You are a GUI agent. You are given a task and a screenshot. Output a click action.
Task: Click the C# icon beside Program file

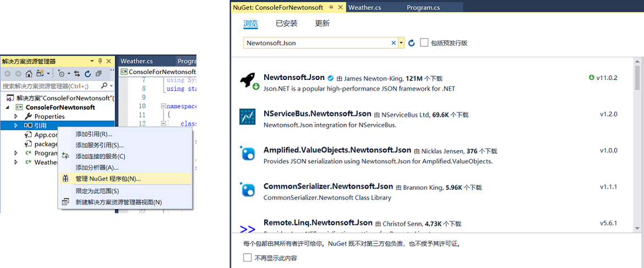click(x=28, y=153)
